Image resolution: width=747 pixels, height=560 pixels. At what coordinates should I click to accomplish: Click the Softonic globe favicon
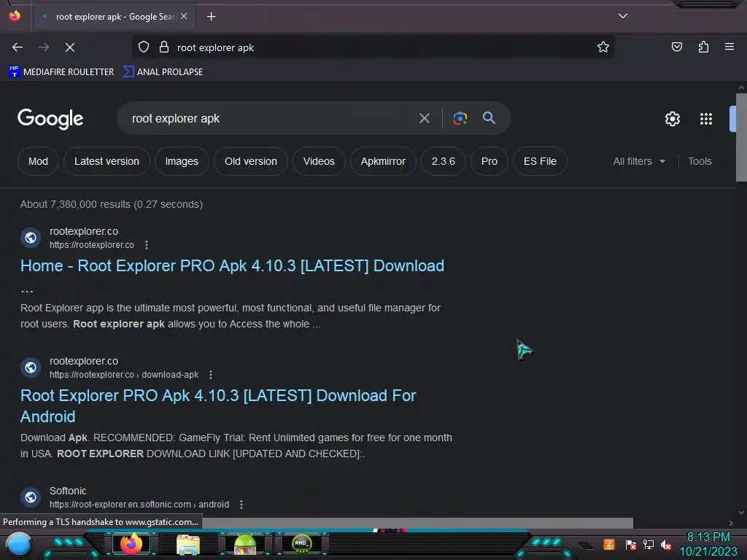point(31,497)
